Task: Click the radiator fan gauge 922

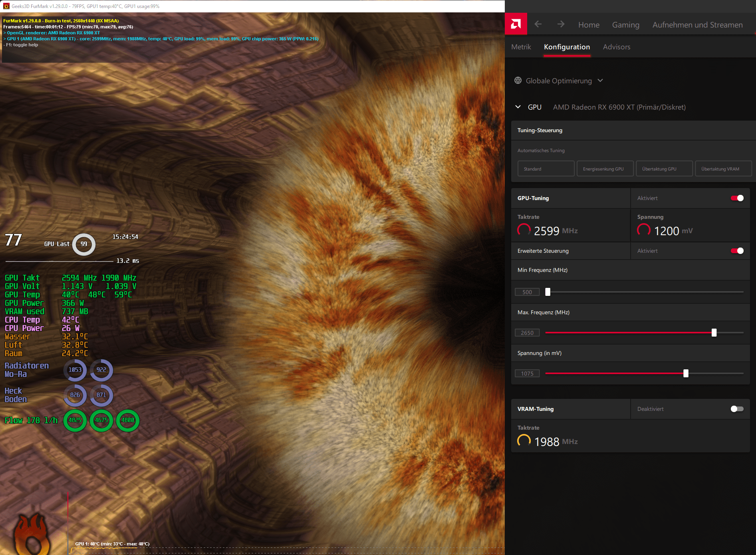Action: [101, 370]
